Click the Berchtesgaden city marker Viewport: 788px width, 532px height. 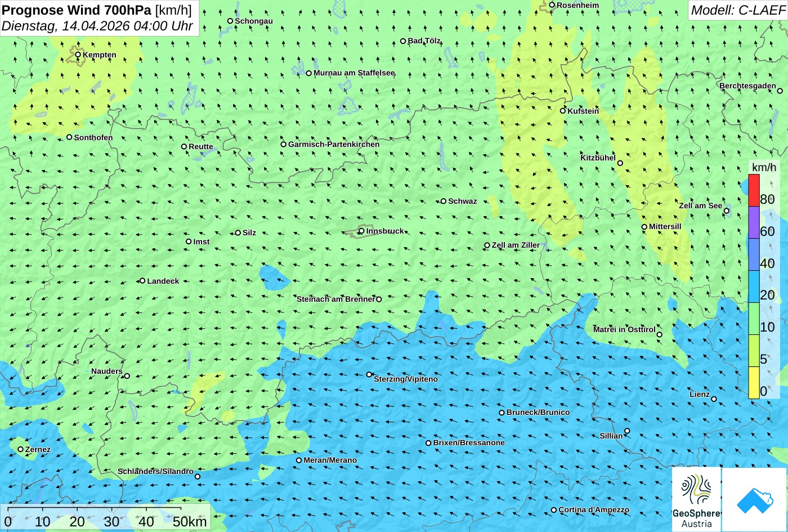pos(780,91)
